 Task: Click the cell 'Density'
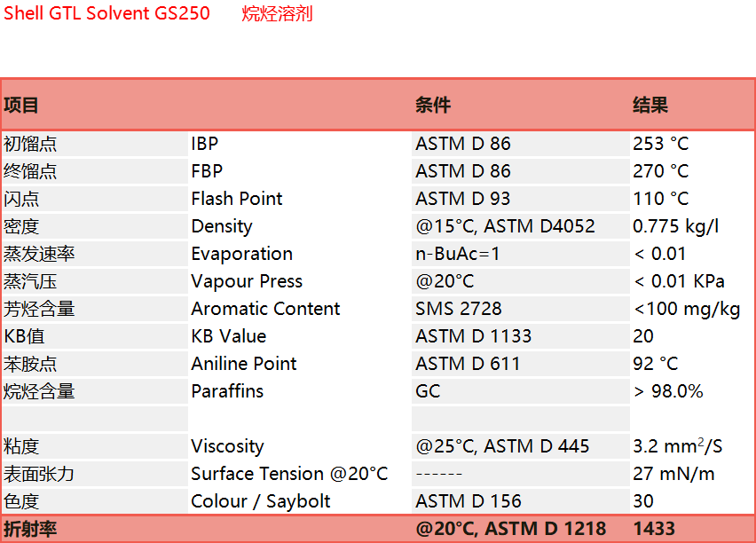tap(222, 226)
